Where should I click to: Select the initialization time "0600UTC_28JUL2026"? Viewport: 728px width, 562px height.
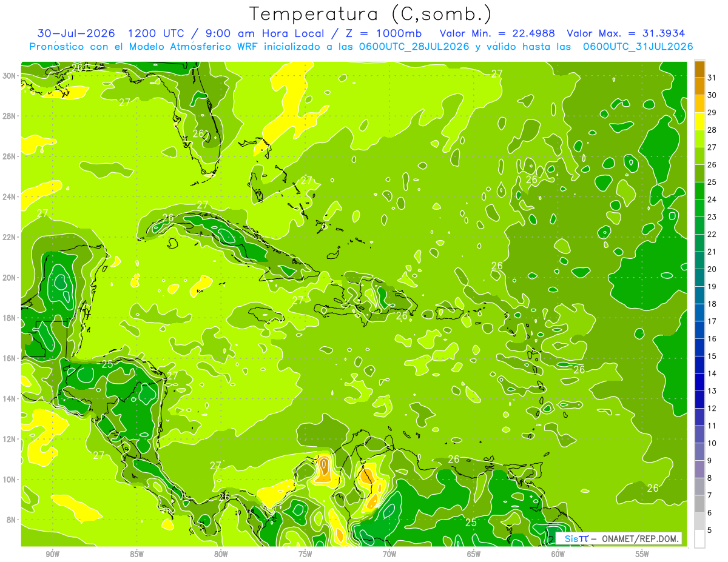point(414,47)
